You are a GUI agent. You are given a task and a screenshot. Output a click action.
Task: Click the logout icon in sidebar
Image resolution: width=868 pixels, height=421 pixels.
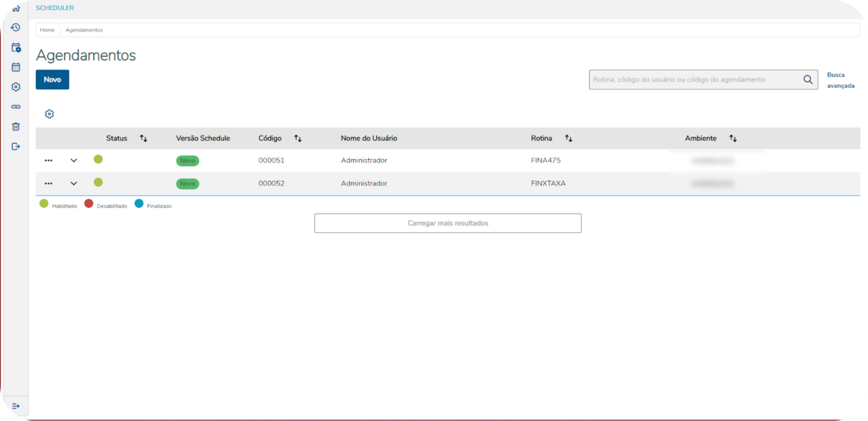16,147
